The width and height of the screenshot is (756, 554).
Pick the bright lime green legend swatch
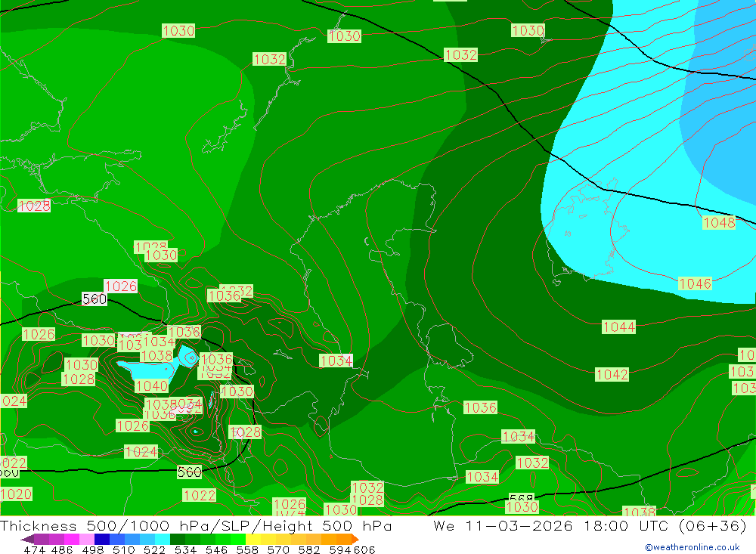[x=238, y=539]
